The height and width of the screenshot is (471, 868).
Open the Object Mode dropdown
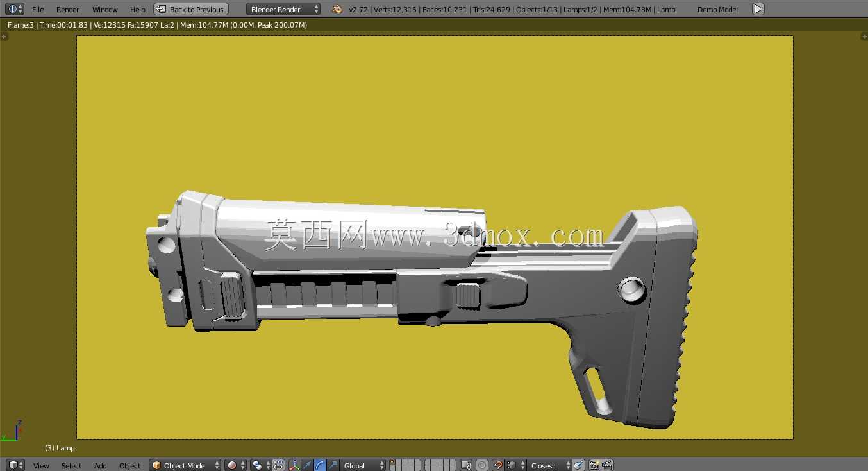(x=185, y=465)
